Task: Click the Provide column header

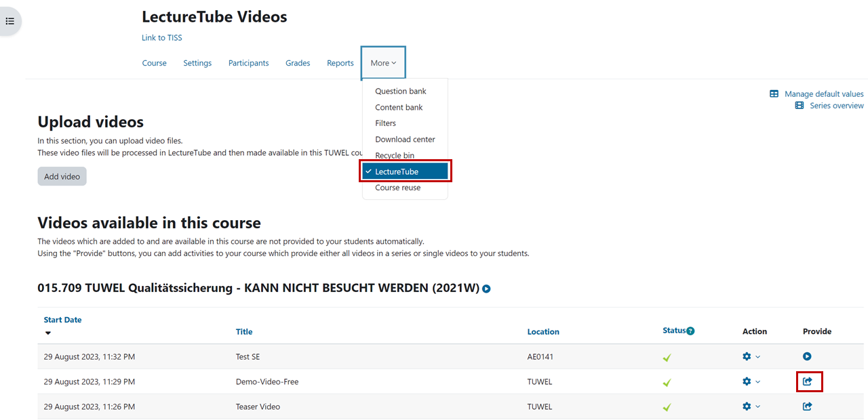Action: [x=817, y=331]
